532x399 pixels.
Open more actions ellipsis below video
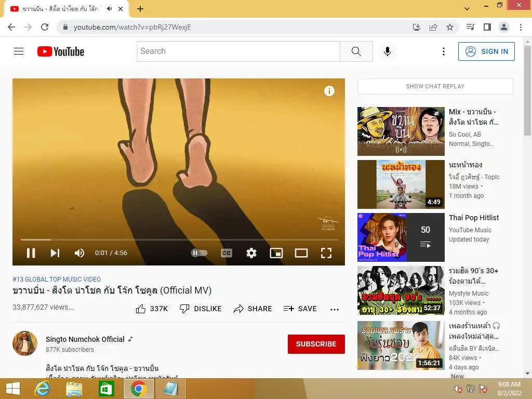335,309
